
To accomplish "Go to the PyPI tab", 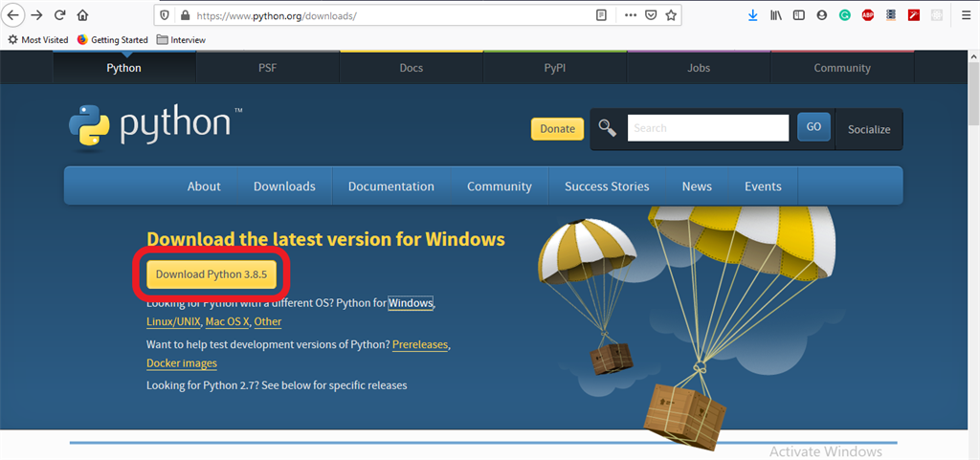I will [555, 68].
